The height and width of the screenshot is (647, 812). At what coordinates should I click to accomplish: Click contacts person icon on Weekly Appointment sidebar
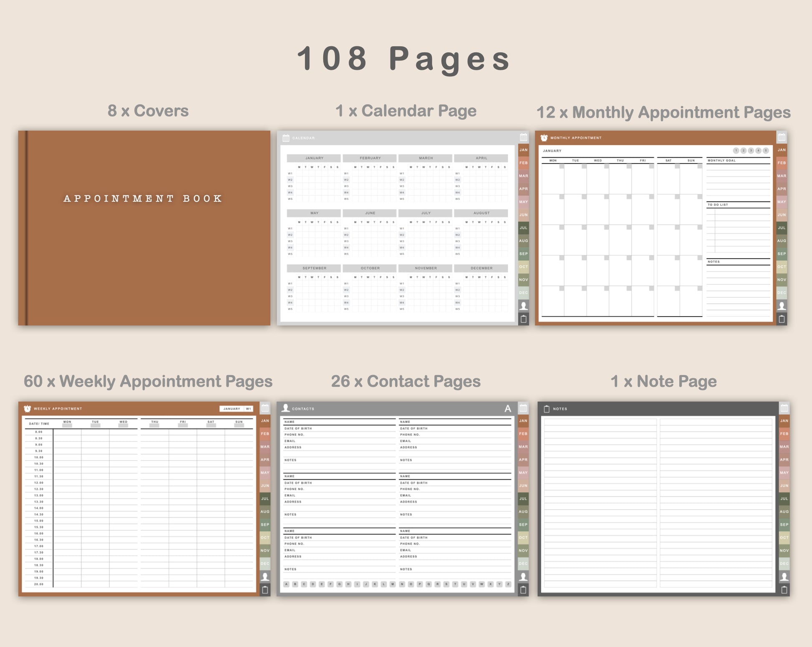pos(265,577)
